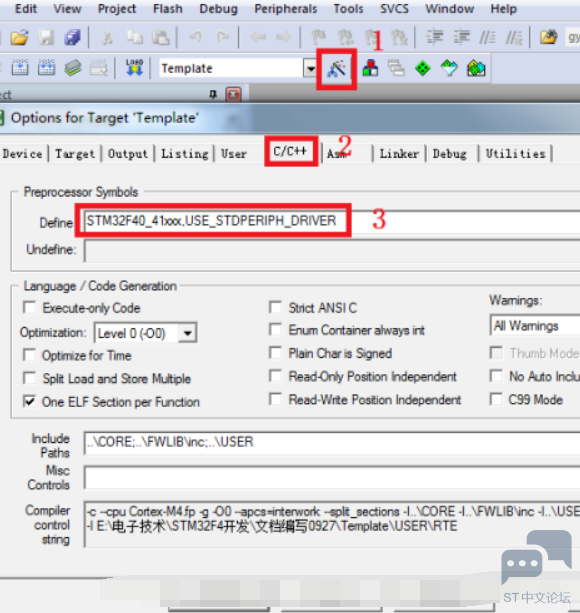This screenshot has height=613, width=580.
Task: Tick the Strict ANSI C checkbox
Action: (x=275, y=307)
